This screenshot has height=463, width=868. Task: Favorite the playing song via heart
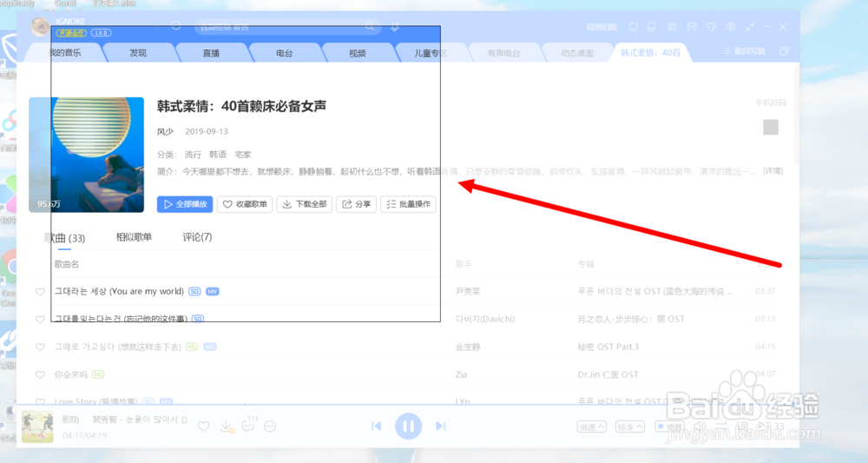coord(204,427)
